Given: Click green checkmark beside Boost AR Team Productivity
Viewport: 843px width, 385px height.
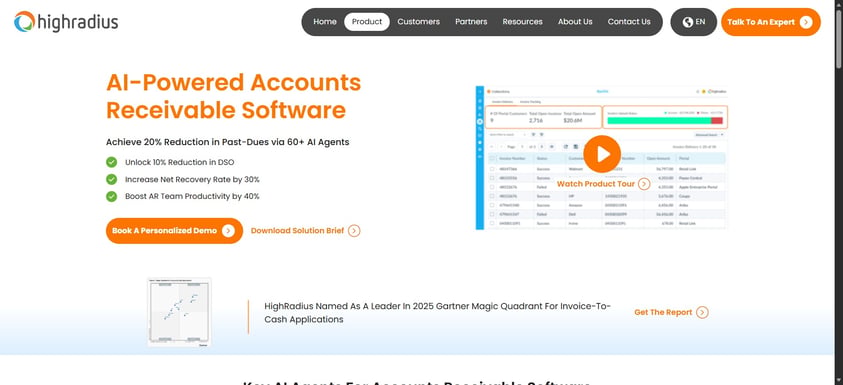Looking at the screenshot, I should (111, 196).
